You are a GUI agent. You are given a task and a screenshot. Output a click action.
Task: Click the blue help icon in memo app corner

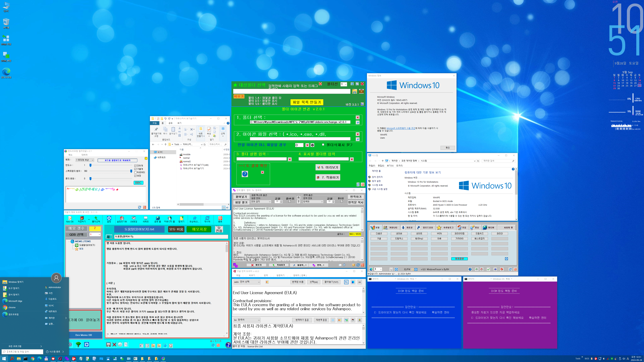(x=228, y=345)
